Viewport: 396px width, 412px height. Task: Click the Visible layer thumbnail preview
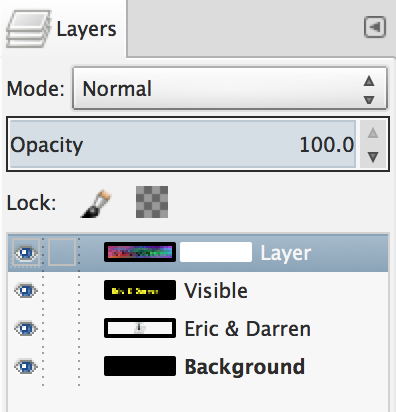(140, 290)
